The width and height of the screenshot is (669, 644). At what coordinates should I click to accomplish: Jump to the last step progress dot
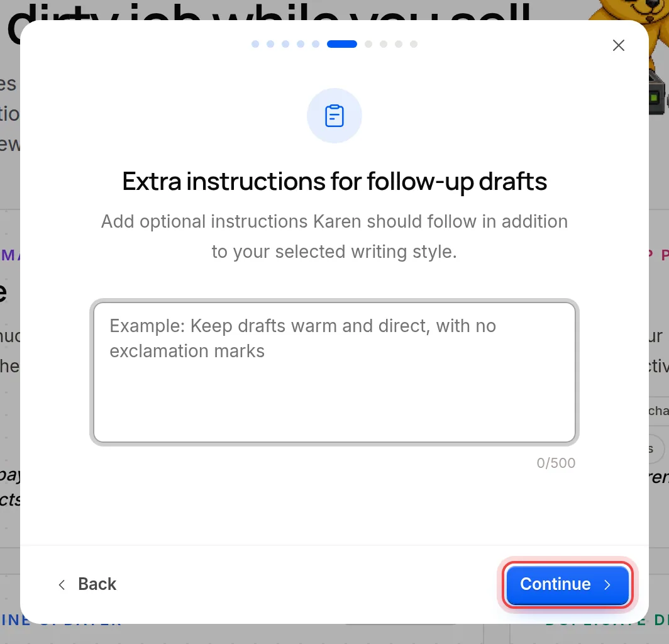pyautogui.click(x=414, y=44)
